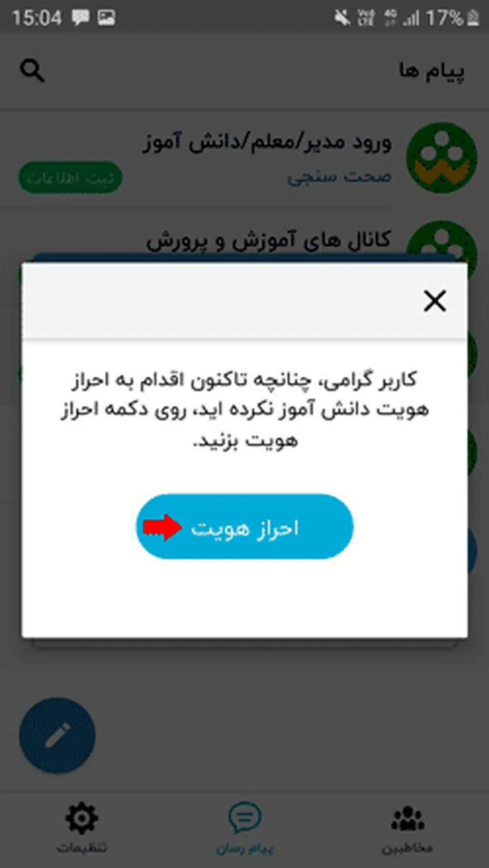This screenshot has height=868, width=489.
Task: Open the ورود مدیر/معلم/دانش آموز chat
Action: (x=244, y=159)
